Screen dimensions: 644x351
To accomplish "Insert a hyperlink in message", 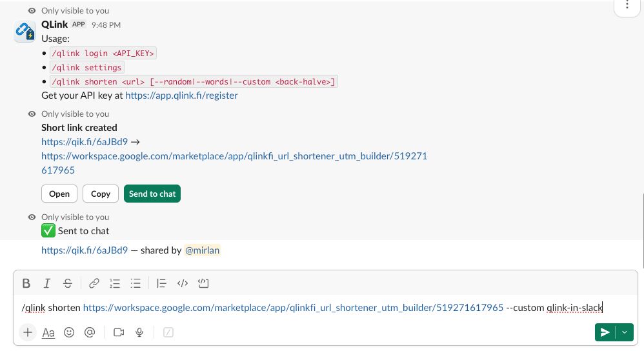I will [x=94, y=283].
